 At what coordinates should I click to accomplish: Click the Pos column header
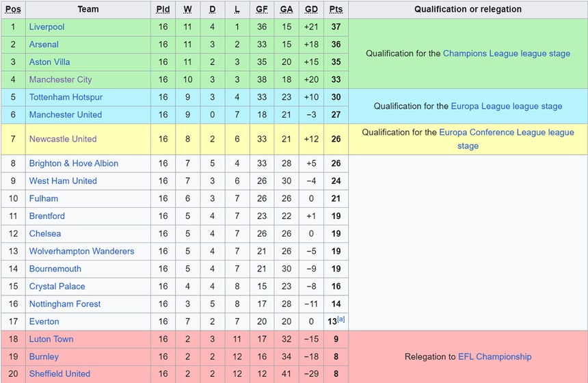(13, 10)
